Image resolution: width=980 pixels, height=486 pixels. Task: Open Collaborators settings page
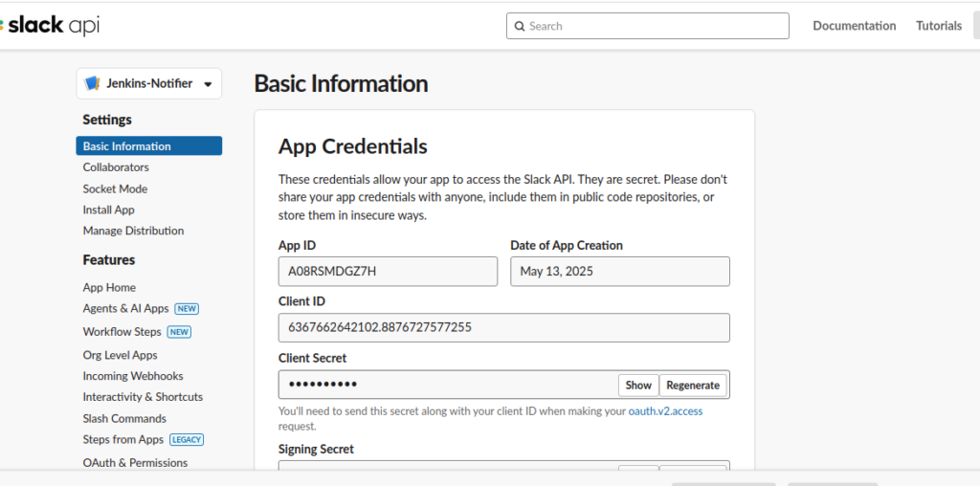(116, 167)
